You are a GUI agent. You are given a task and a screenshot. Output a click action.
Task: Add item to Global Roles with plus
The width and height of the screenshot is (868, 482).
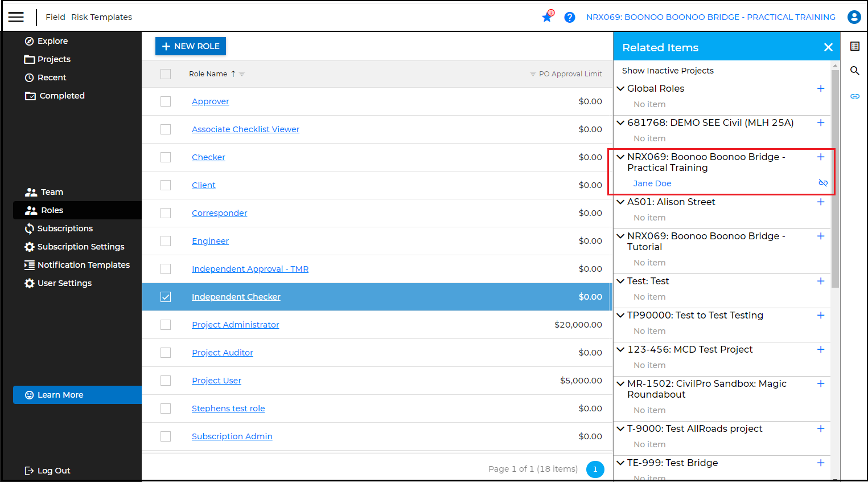pyautogui.click(x=820, y=88)
